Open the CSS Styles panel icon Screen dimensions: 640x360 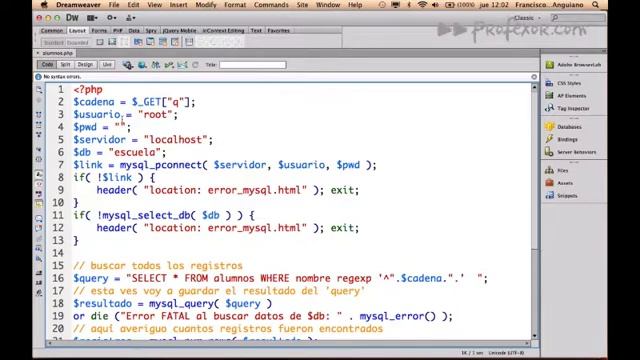(549, 83)
